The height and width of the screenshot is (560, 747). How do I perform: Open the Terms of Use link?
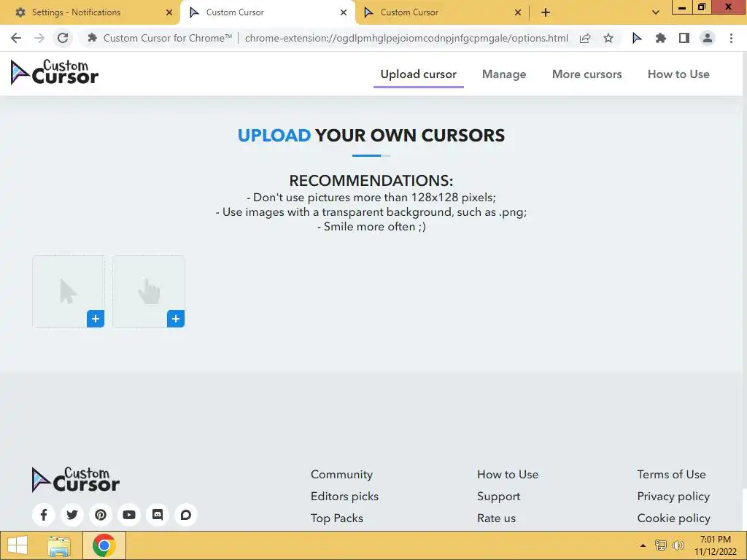671,474
